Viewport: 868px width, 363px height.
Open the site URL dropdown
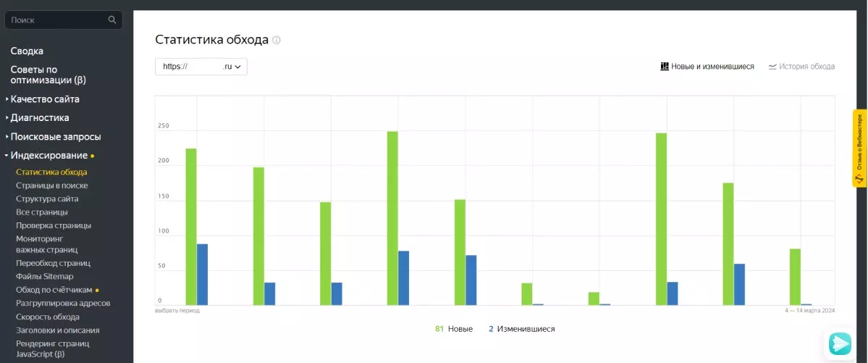click(x=201, y=67)
